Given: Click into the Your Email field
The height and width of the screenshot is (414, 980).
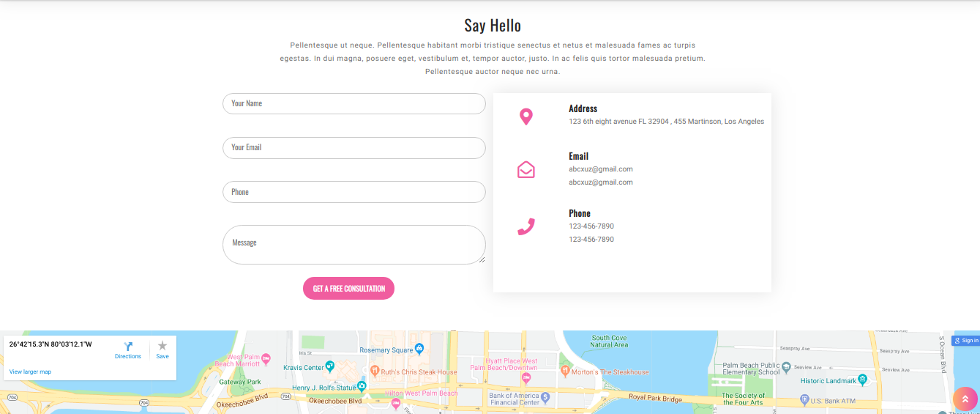Looking at the screenshot, I should (x=354, y=148).
